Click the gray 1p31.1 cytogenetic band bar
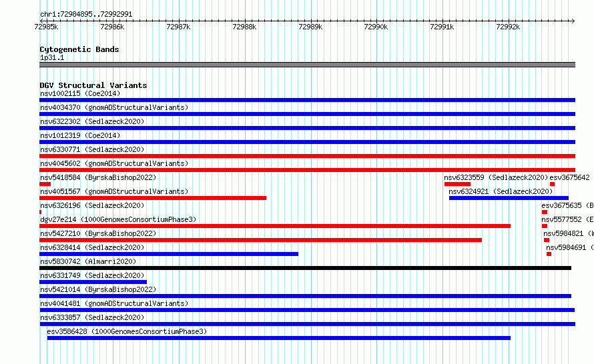This screenshot has height=364, width=594. pyautogui.click(x=307, y=65)
